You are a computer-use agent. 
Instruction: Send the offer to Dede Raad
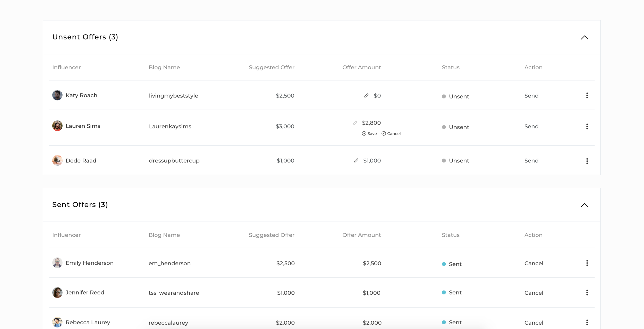(531, 160)
